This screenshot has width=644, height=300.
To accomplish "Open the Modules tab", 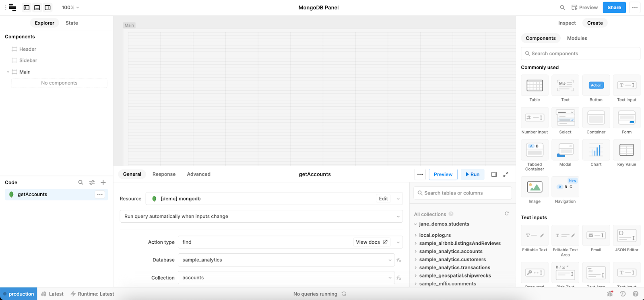I will pyautogui.click(x=577, y=38).
